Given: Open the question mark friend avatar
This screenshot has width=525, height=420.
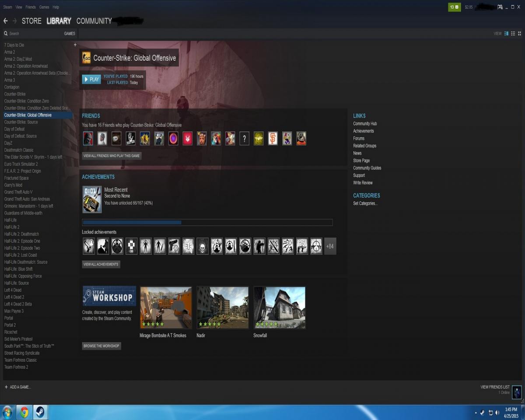Looking at the screenshot, I should pos(245,138).
